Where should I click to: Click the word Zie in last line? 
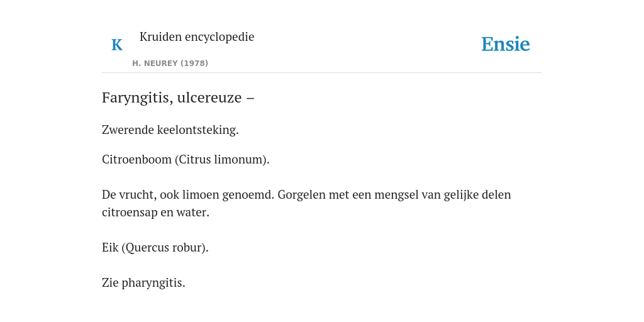coord(110,283)
